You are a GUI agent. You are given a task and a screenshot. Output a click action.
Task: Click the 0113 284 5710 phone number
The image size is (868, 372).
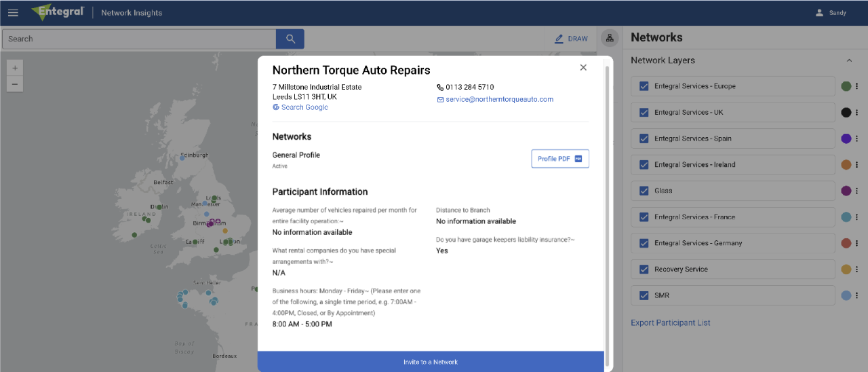click(469, 88)
